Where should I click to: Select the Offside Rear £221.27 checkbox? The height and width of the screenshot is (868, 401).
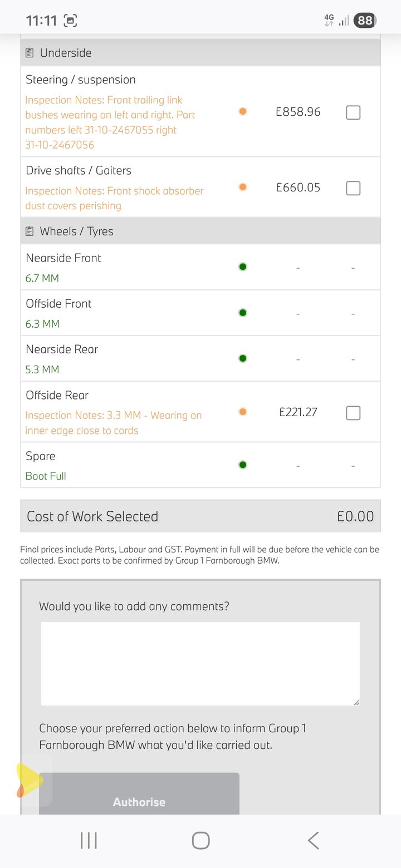pos(353,413)
